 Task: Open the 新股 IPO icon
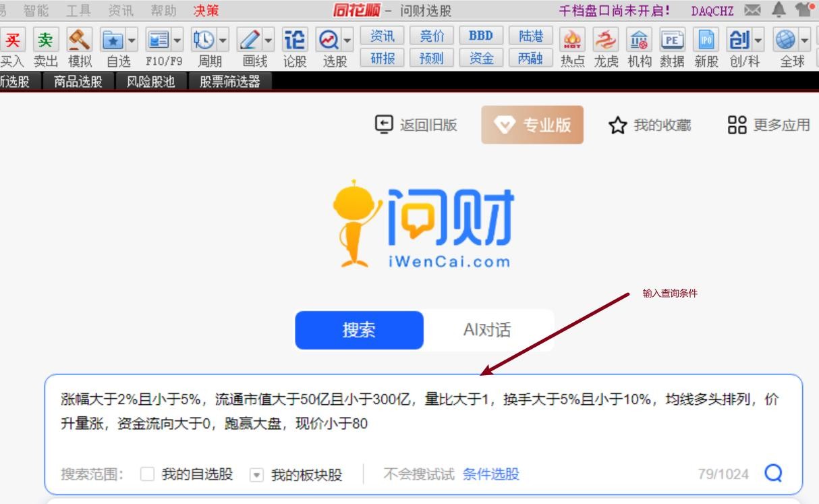click(x=706, y=41)
